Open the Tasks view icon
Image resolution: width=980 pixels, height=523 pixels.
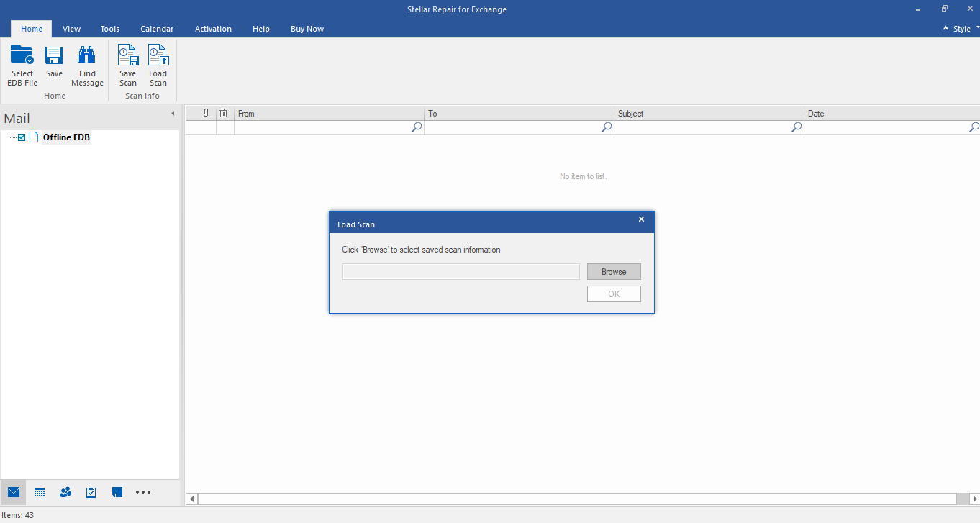[x=91, y=492]
